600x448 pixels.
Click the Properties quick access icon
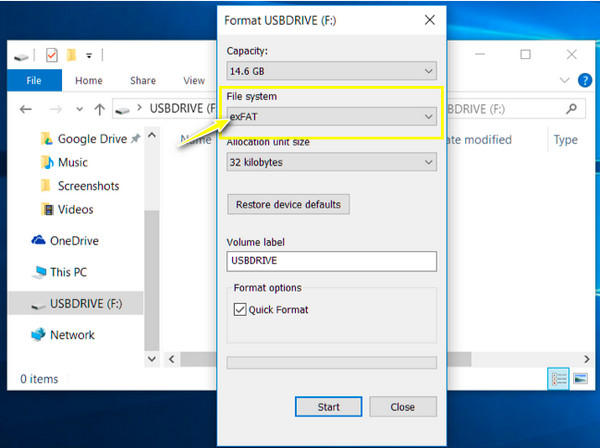pyautogui.click(x=52, y=55)
